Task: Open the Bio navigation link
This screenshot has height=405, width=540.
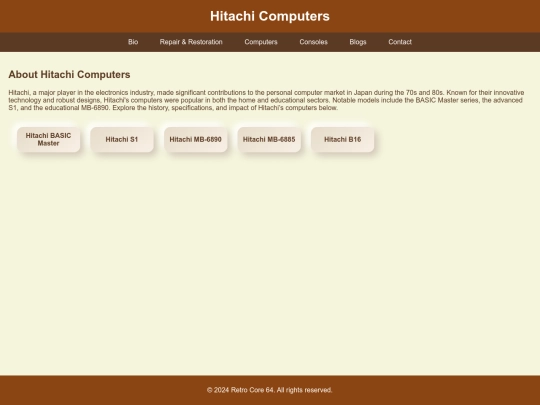Action: [x=133, y=42]
